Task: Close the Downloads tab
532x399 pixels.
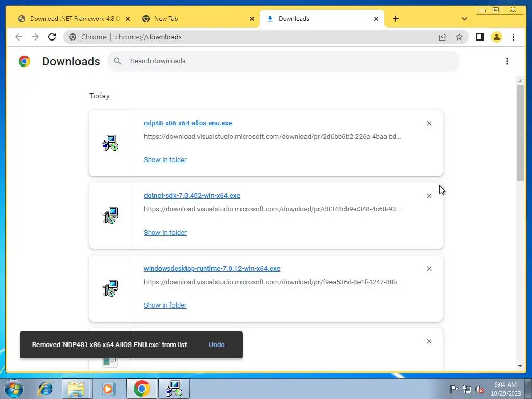Action: click(376, 19)
